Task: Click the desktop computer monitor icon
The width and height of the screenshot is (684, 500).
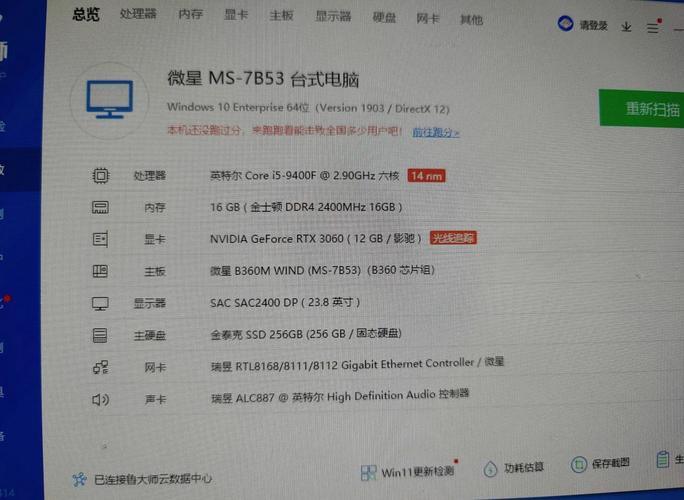Action: pyautogui.click(x=109, y=99)
